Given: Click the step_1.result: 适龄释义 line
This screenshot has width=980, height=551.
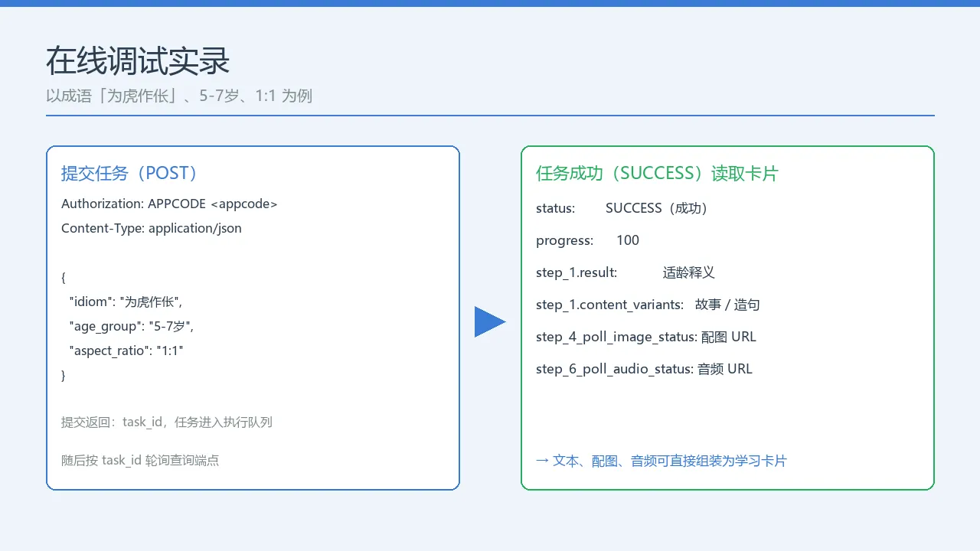Looking at the screenshot, I should [x=626, y=272].
